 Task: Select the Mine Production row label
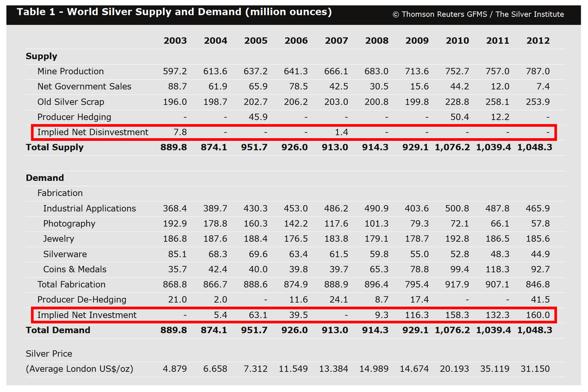tap(71, 71)
